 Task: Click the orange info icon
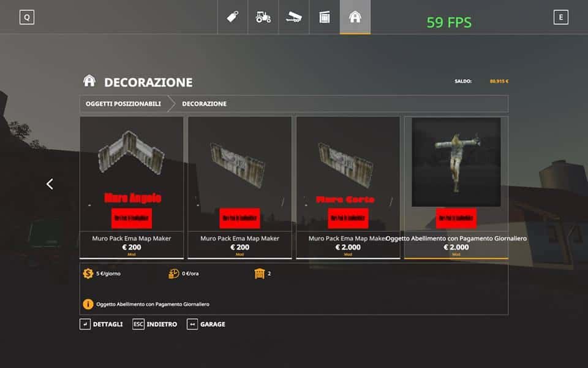click(88, 304)
